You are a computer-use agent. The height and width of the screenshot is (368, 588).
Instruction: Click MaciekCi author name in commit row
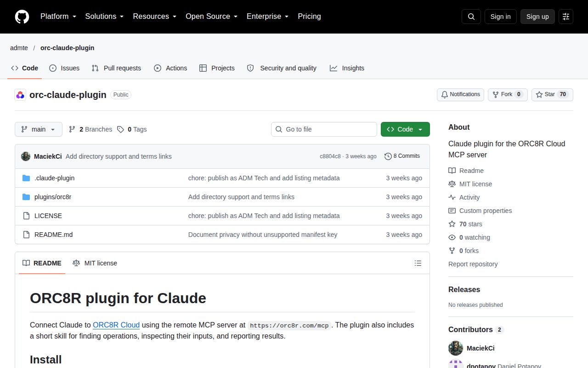click(48, 156)
